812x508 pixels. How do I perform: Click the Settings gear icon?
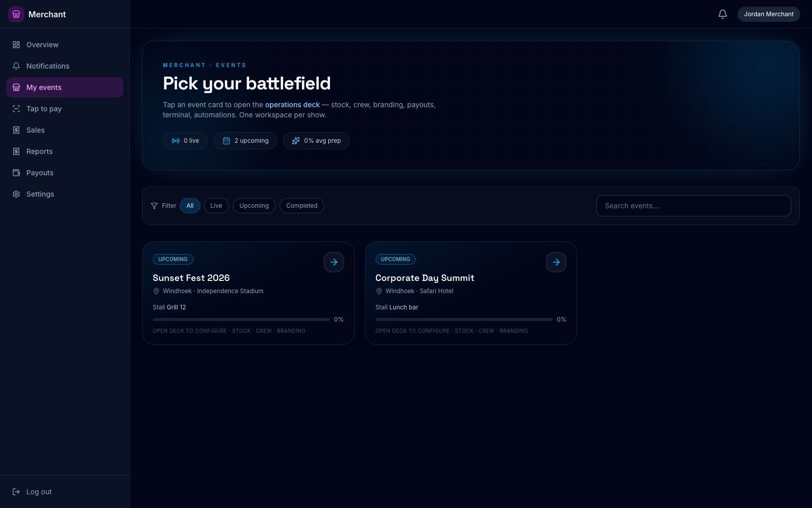click(x=16, y=194)
